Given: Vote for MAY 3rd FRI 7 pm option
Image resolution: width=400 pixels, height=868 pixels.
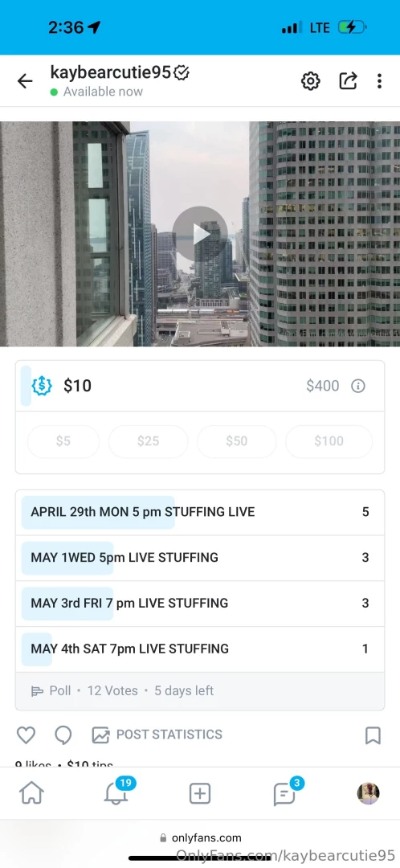Looking at the screenshot, I should [200, 603].
